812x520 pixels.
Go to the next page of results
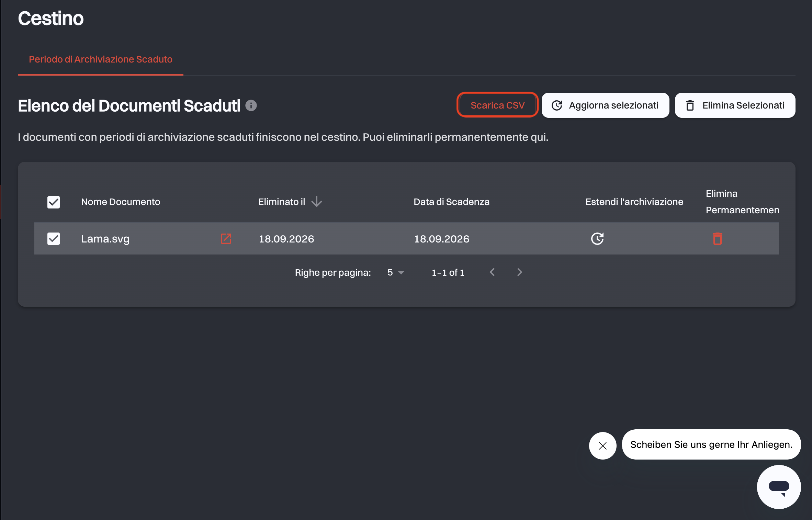[x=520, y=272]
